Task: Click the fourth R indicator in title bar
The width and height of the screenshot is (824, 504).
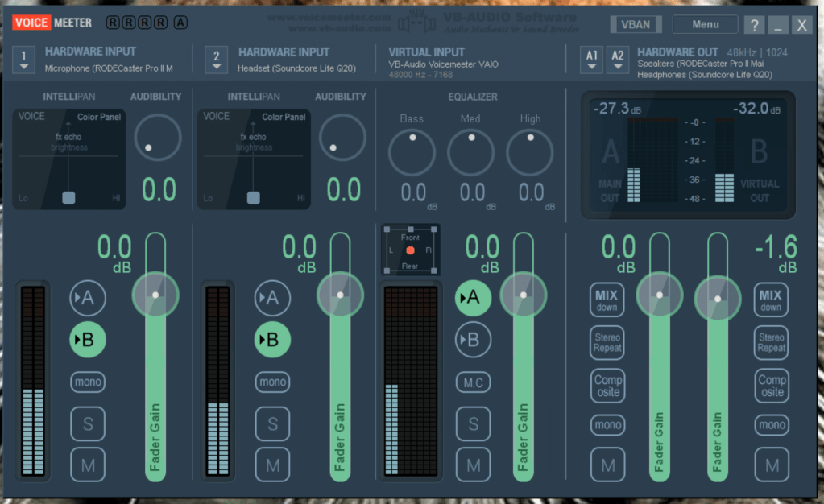Action: coord(161,22)
